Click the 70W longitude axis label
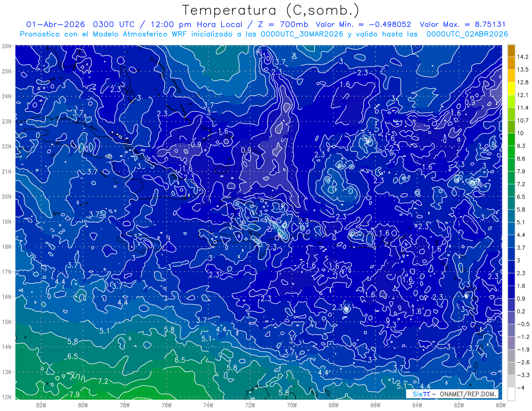The height and width of the screenshot is (411, 532). 292,405
